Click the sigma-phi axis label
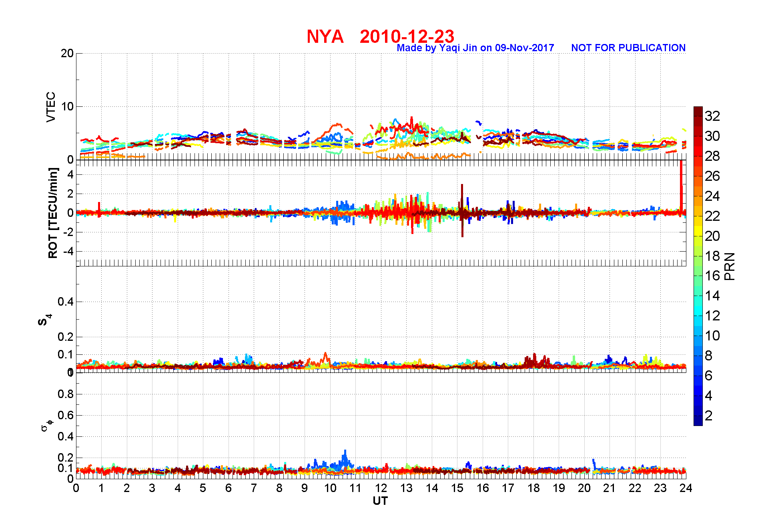Screen dimensions: 762x532 47,425
